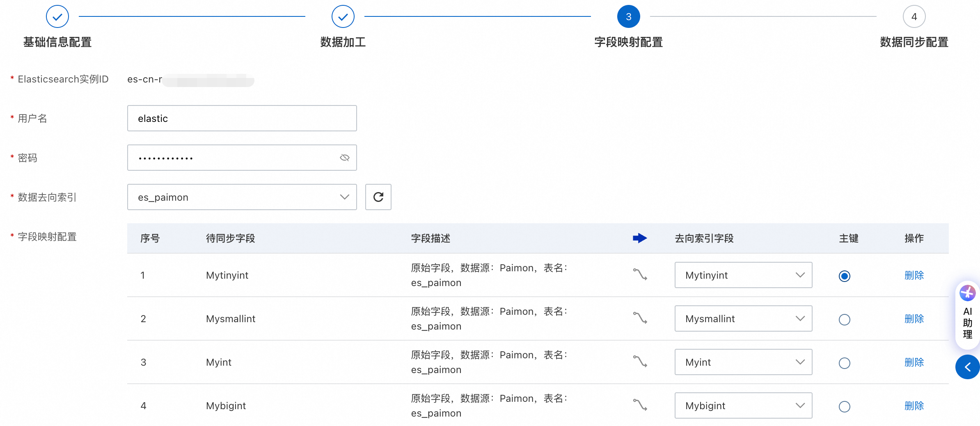This screenshot has height=426, width=980.
Task: Go to completed step 基础信息配置 check icon
Action: click(57, 16)
